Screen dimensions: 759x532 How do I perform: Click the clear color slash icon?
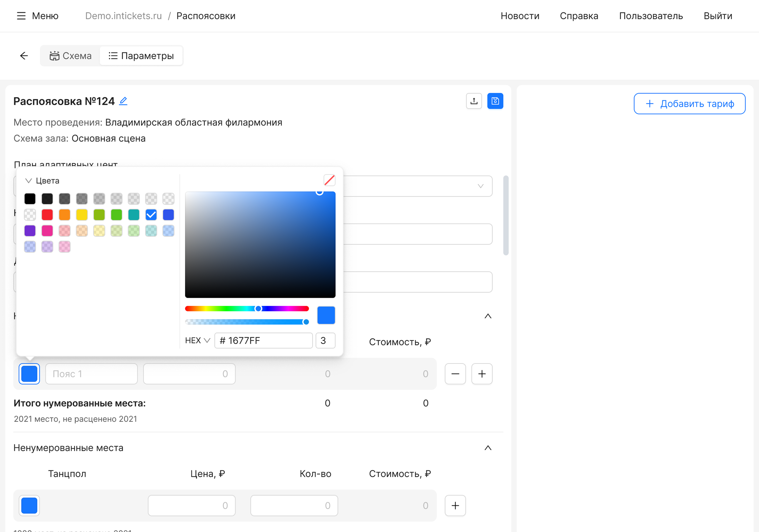coord(329,180)
